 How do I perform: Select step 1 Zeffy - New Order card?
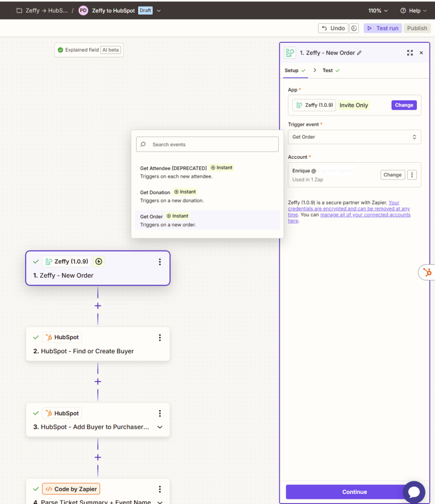[x=98, y=268]
